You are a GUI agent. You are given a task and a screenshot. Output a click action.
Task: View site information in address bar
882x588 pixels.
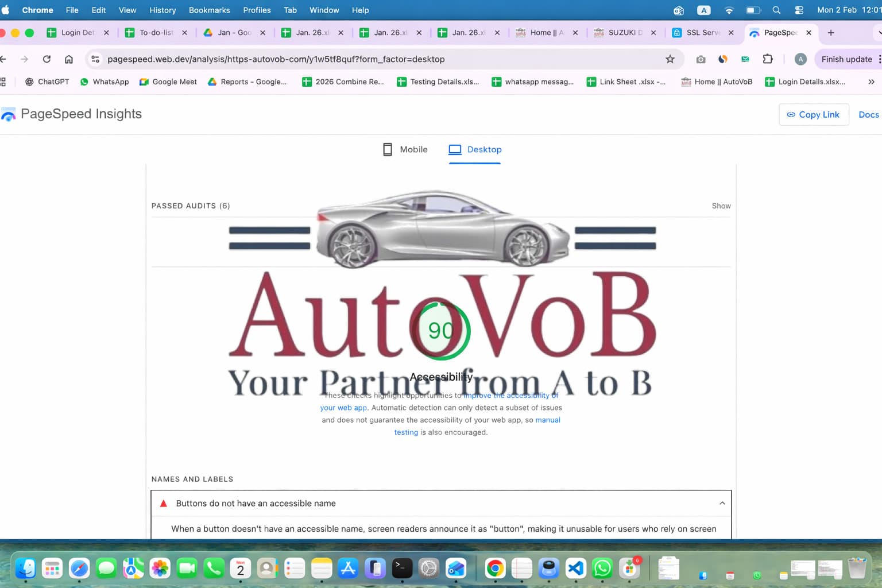(x=95, y=59)
